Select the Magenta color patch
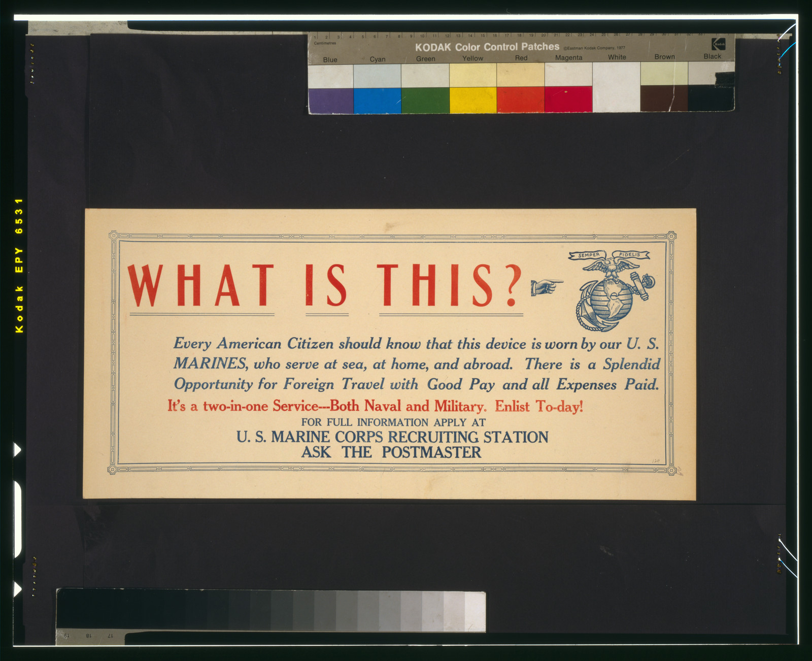 click(x=568, y=99)
